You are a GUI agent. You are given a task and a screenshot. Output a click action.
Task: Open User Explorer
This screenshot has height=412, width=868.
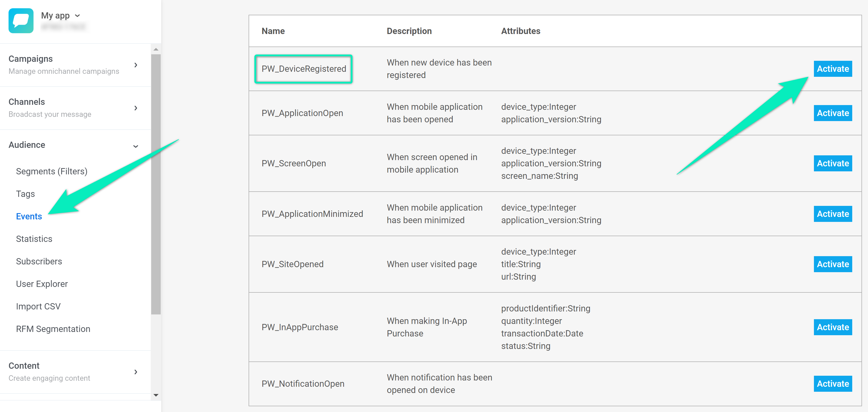pos(42,284)
